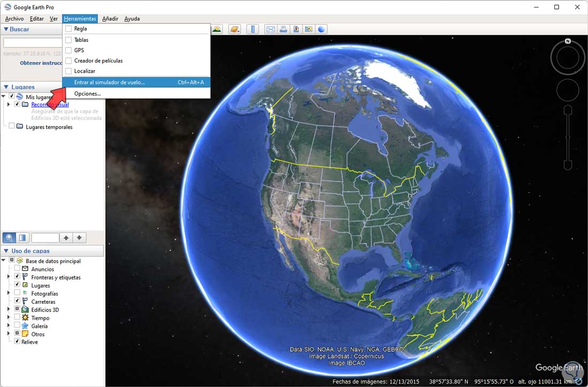
Task: Expand the Tiempo tree node
Action: tap(9, 318)
